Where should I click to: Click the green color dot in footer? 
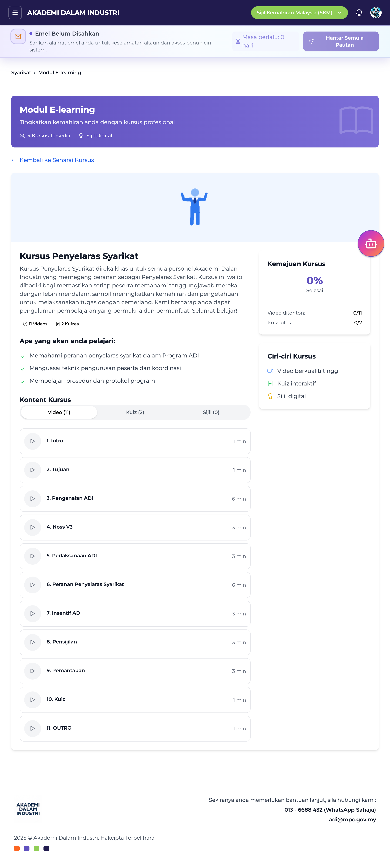click(36, 848)
